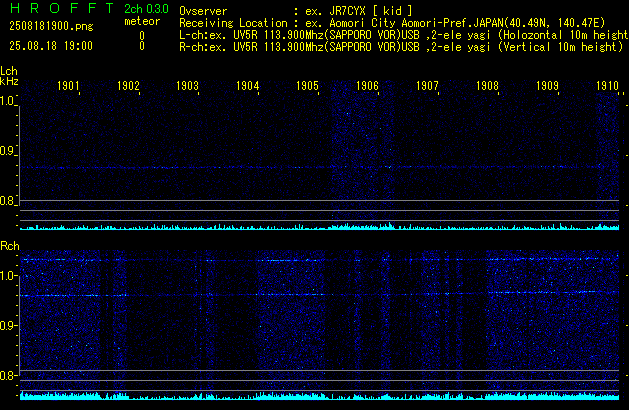Click the Lch 0.9 kHz axis label

[7, 151]
